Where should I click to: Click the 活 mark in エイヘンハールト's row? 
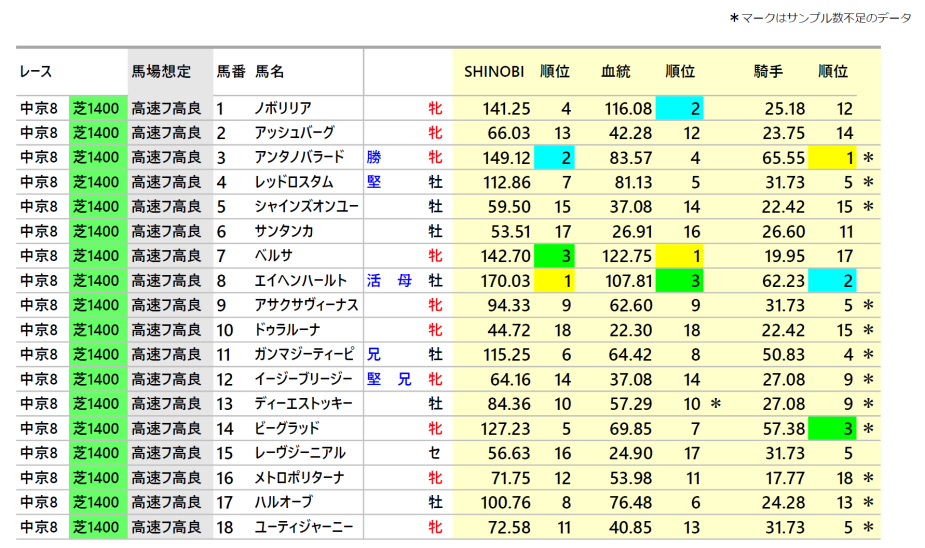coord(374,281)
